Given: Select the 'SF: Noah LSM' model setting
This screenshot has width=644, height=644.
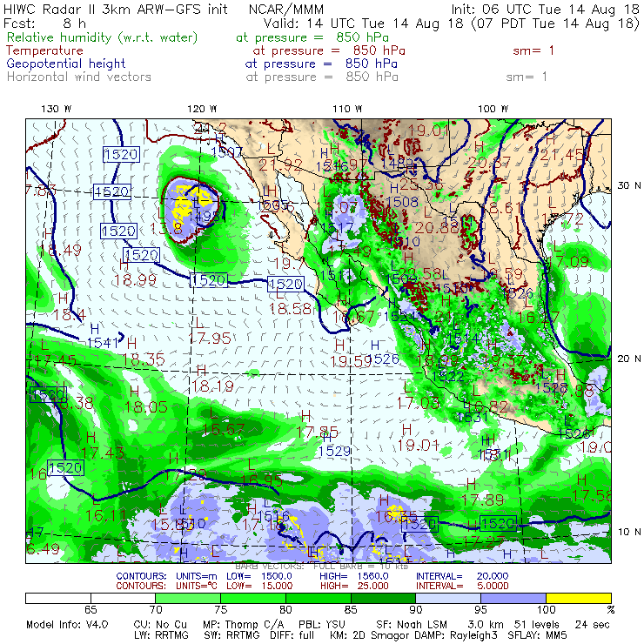Looking at the screenshot, I should pos(412,625).
